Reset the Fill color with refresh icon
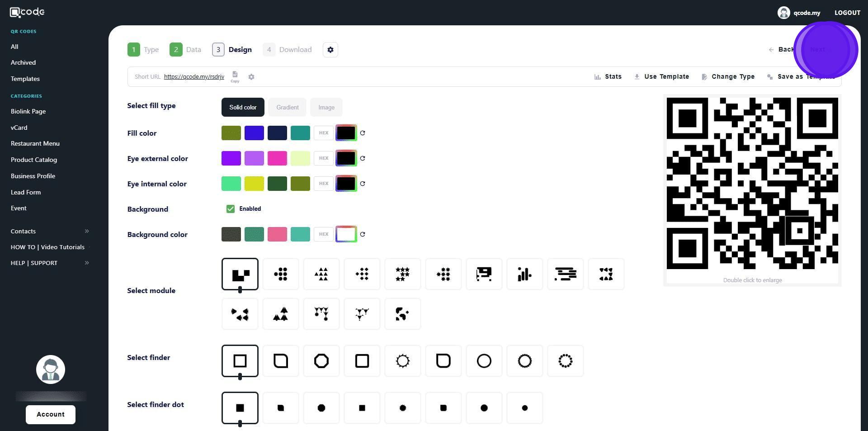Viewport: 868px width, 431px height. [363, 133]
